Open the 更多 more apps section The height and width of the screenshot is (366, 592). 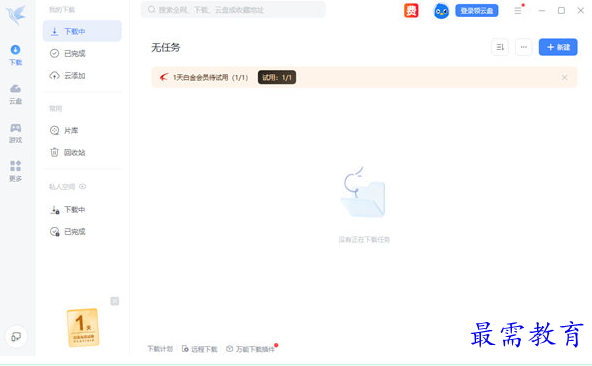(x=15, y=171)
